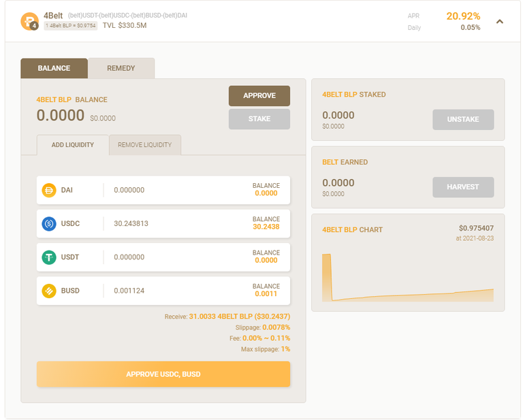
Task: Open the REMEDY tab
Action: [x=121, y=68]
